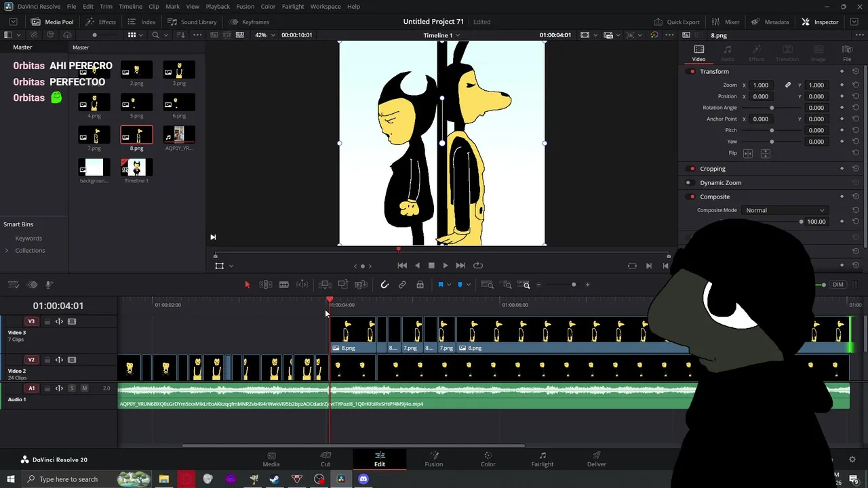Switch to the Deliver page

[596, 460]
